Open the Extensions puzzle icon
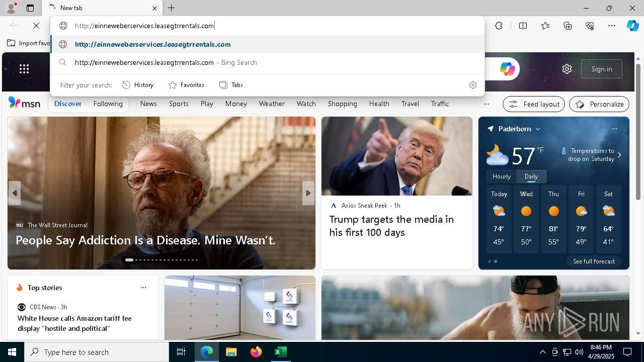The image size is (644, 362). (499, 26)
